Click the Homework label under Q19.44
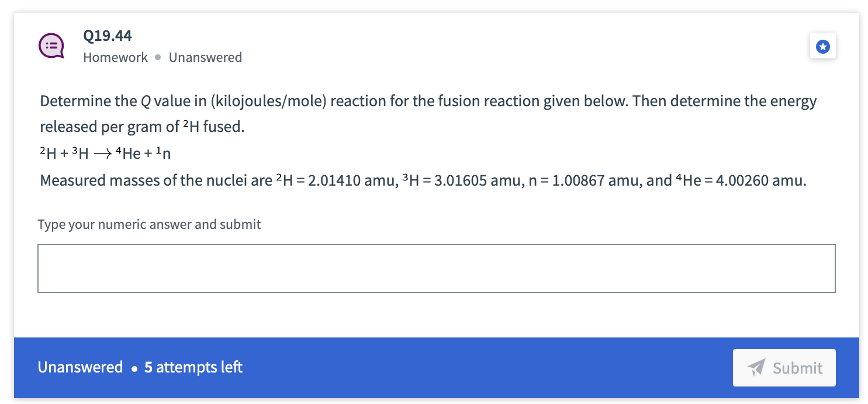 115,57
